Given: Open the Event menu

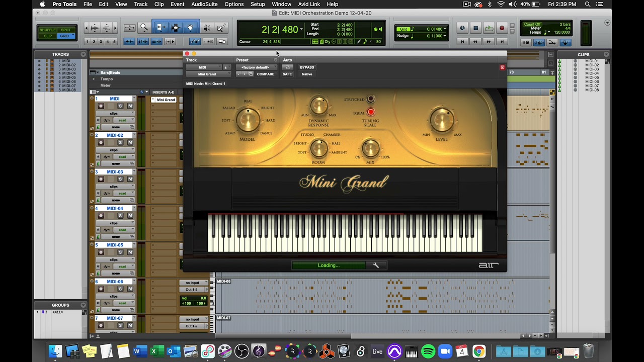Looking at the screenshot, I should [177, 4].
